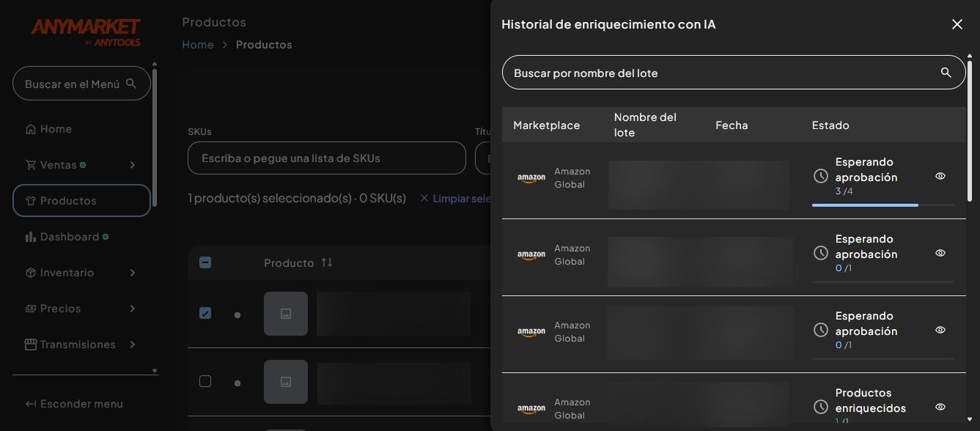Viewport: 980px width, 431px height.
Task: Click the search magnifier in batch search
Action: pos(946,73)
